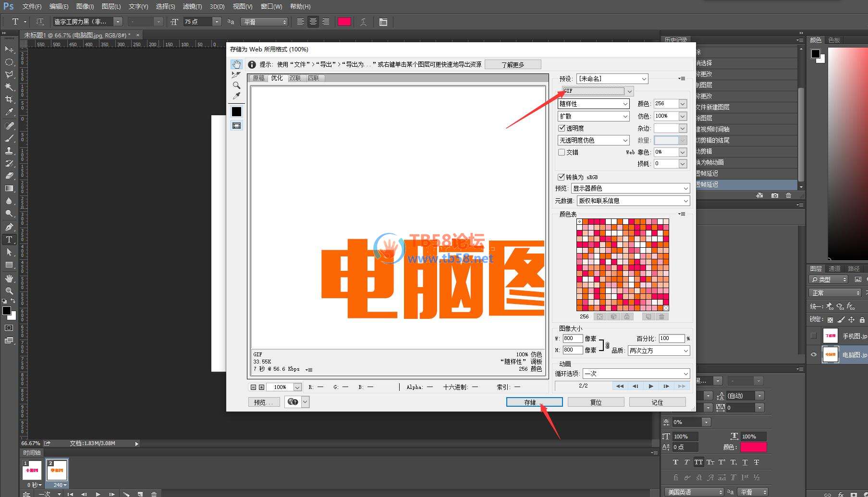Open the 颜色 256 colors dropdown

683,104
